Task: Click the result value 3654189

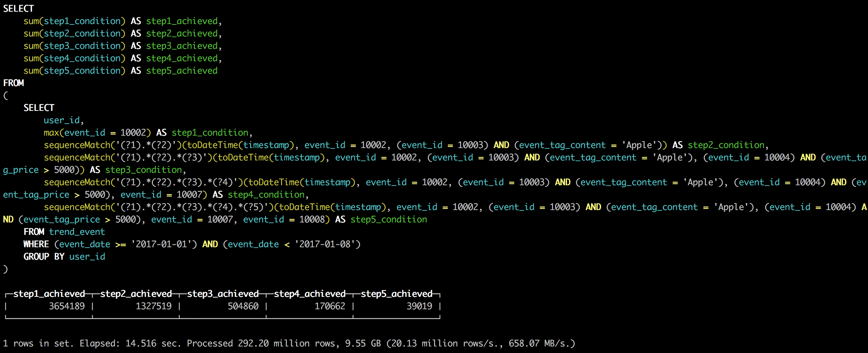Action: coord(67,306)
